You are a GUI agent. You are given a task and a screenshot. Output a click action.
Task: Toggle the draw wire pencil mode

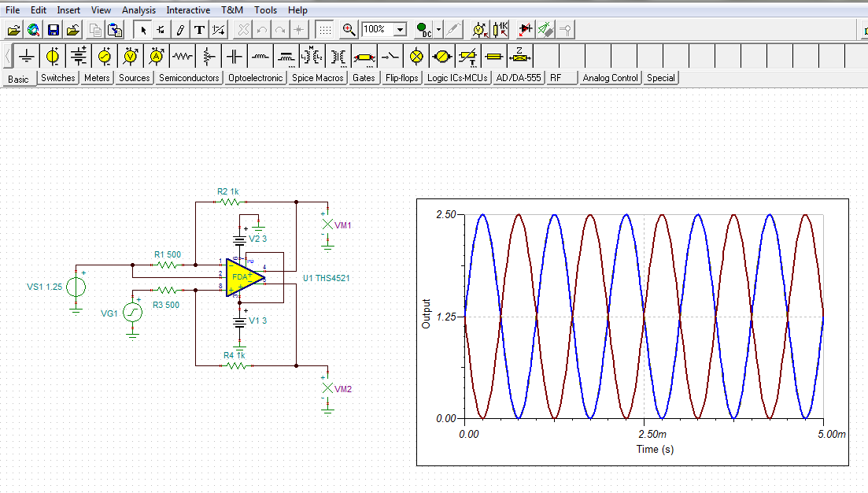180,30
